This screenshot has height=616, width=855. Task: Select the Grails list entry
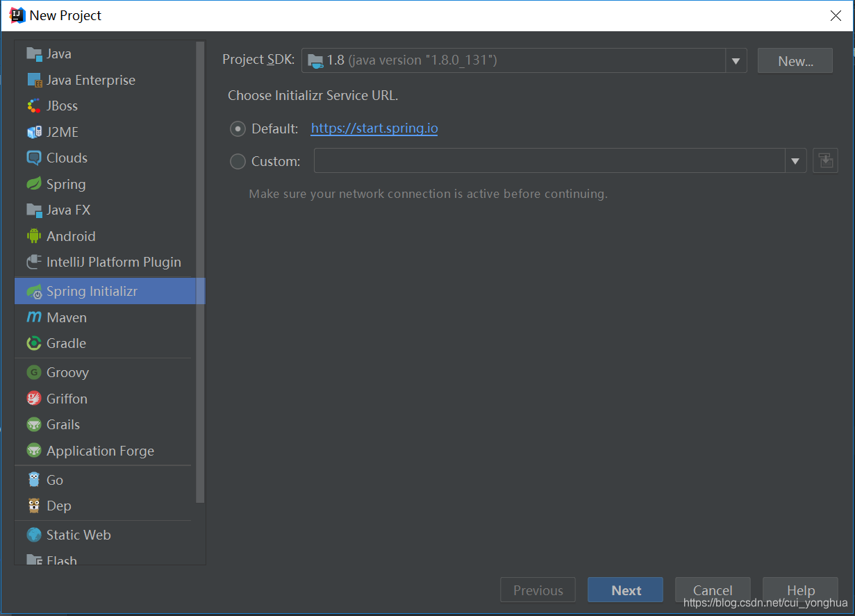click(105, 424)
